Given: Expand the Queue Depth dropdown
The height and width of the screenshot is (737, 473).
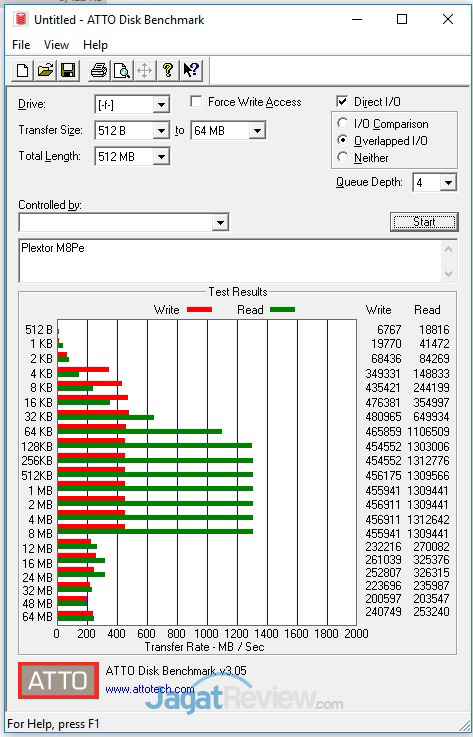Looking at the screenshot, I should pos(448,182).
